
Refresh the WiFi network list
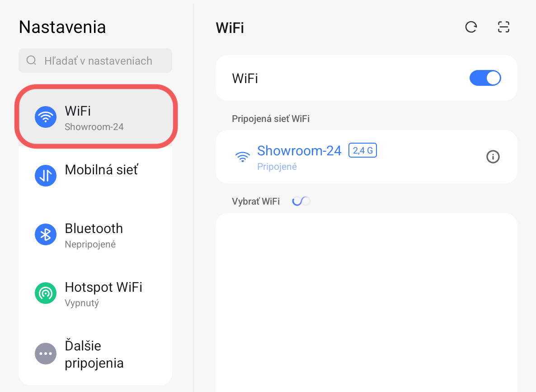coord(471,27)
